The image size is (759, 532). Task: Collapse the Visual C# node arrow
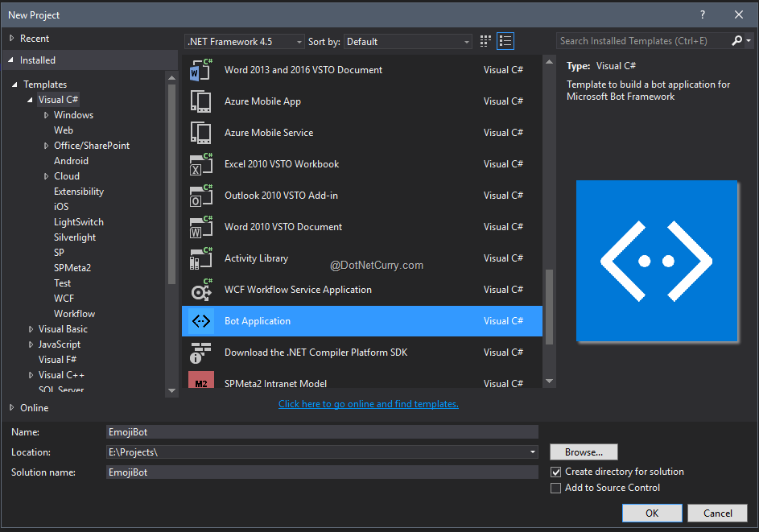click(x=30, y=100)
